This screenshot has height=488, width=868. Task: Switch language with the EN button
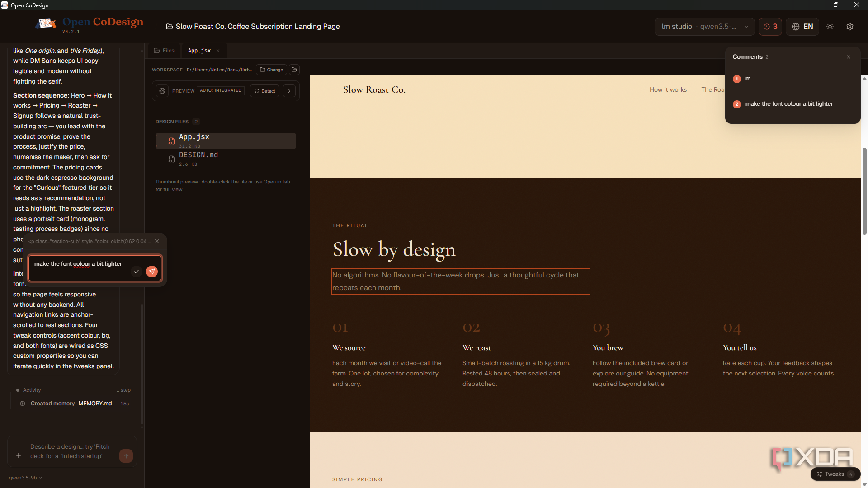pyautogui.click(x=802, y=27)
